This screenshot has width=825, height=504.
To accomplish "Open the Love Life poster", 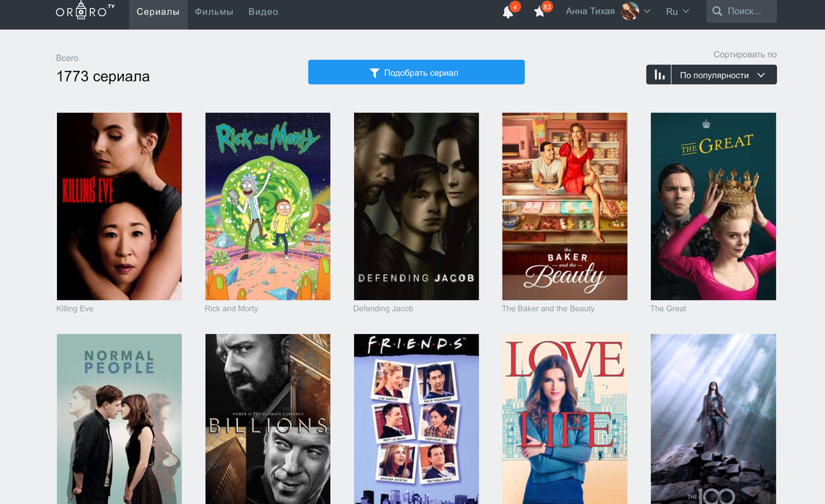I will (564, 419).
